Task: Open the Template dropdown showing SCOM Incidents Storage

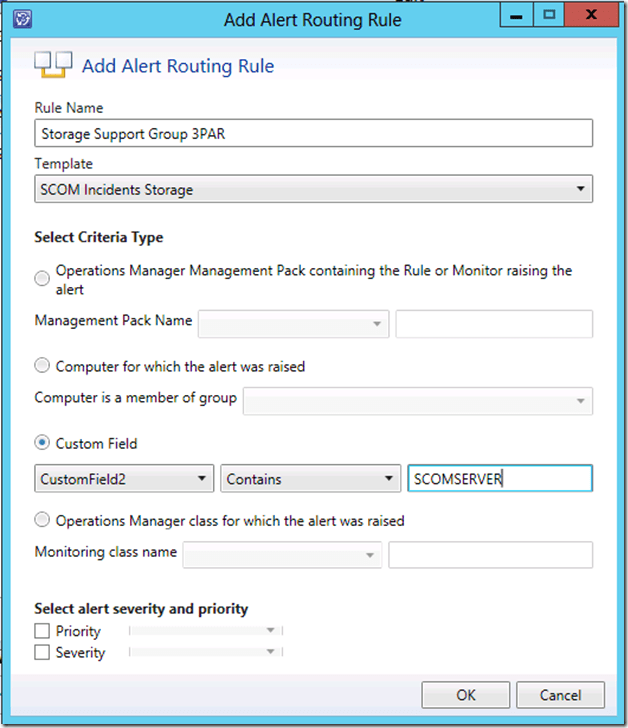Action: (x=313, y=189)
